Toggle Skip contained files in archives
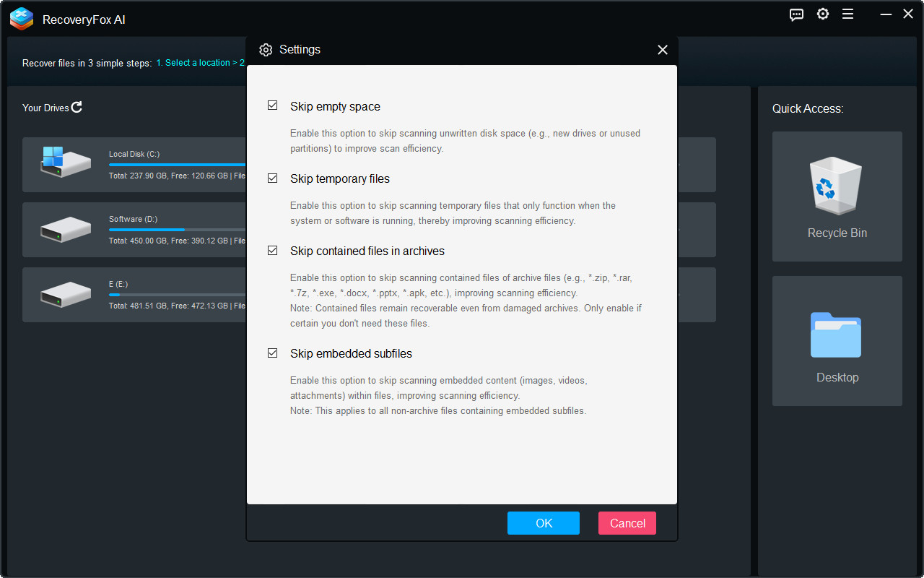Screen dimensions: 924x578 [272, 250]
